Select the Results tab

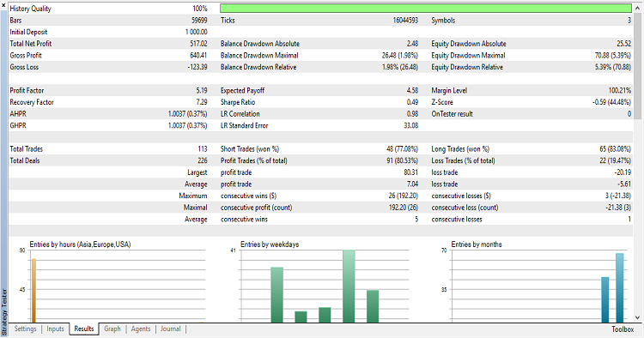[x=84, y=329]
